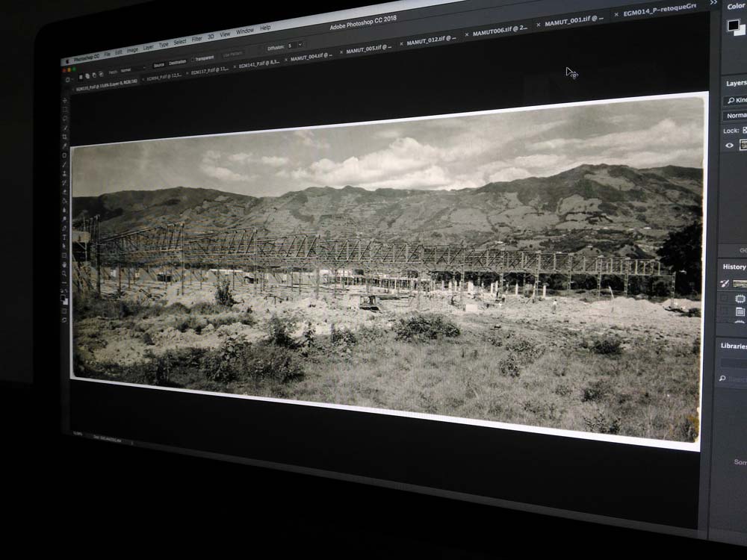
Task: Open the Filter menu
Action: click(x=196, y=39)
